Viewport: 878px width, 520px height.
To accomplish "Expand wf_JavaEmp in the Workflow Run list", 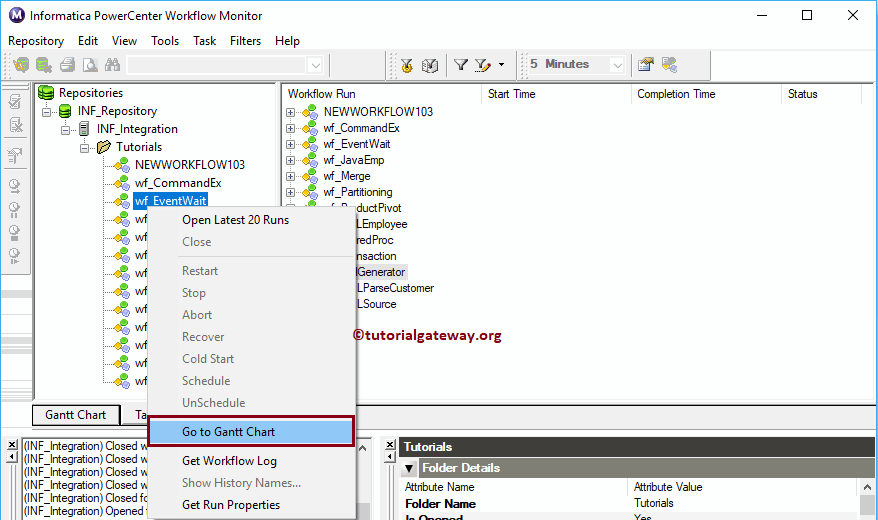I will (291, 160).
